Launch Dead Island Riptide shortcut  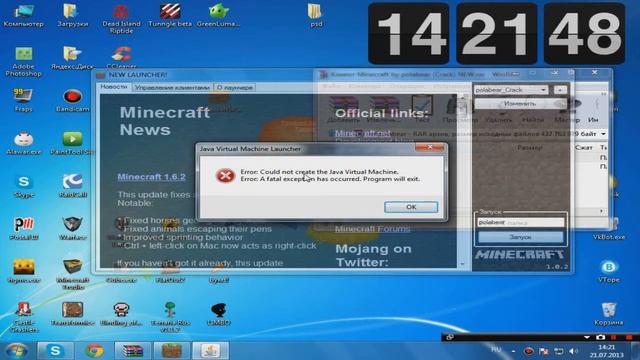pyautogui.click(x=121, y=19)
